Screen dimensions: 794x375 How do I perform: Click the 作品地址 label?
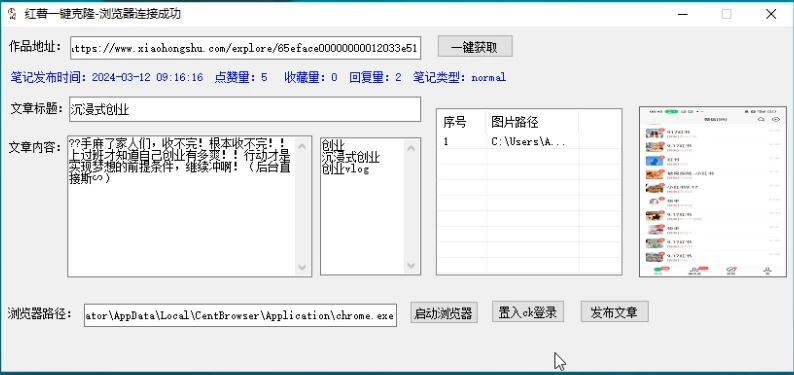35,47
